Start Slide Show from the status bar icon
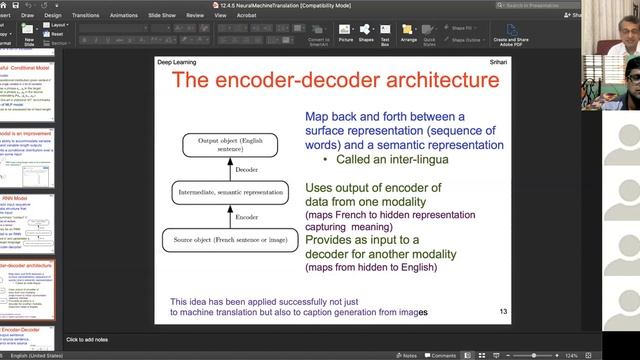 tap(496, 356)
